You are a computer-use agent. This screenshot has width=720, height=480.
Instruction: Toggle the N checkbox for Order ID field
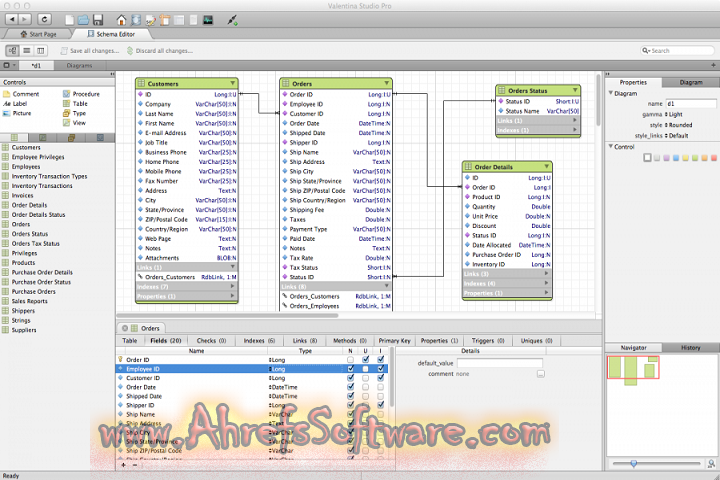(350, 360)
